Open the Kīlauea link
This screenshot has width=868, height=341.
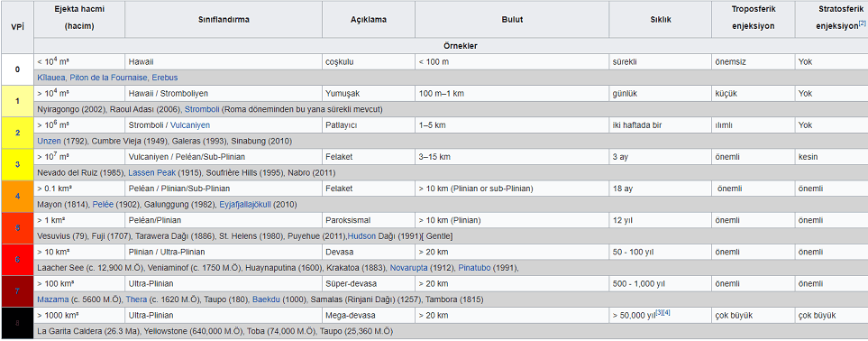coord(50,78)
